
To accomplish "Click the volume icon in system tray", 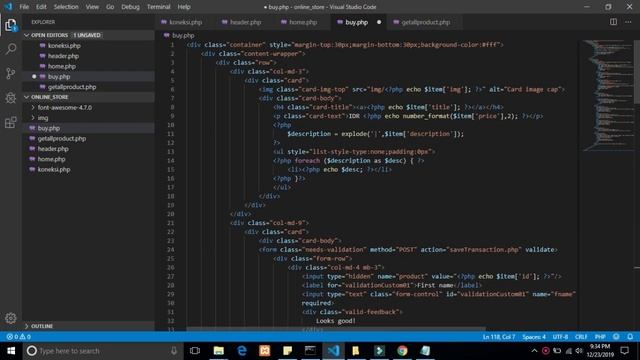I will (x=579, y=351).
